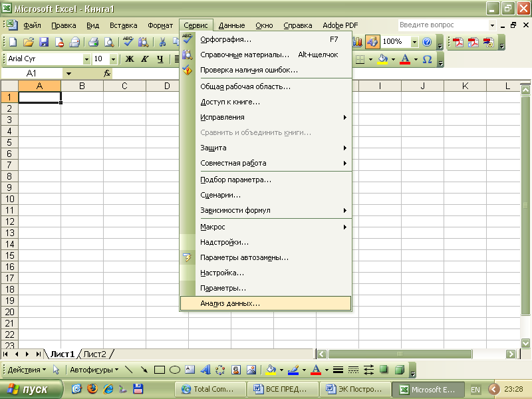532x399 pixels.
Task: Launch Firefox from quick launch
Action: (92, 389)
